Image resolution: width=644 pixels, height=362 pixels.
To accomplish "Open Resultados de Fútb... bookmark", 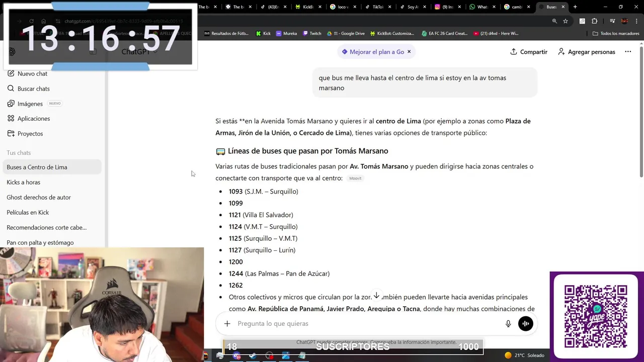I will point(226,34).
